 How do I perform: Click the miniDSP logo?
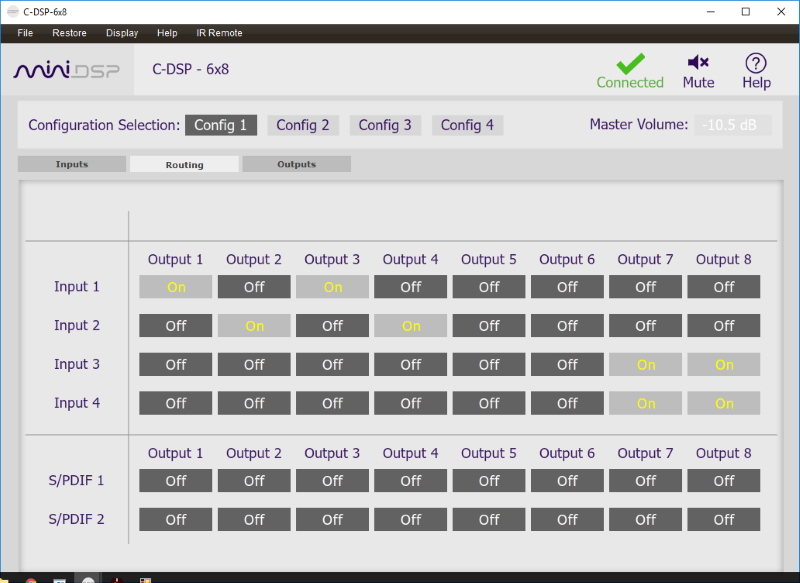coord(67,70)
